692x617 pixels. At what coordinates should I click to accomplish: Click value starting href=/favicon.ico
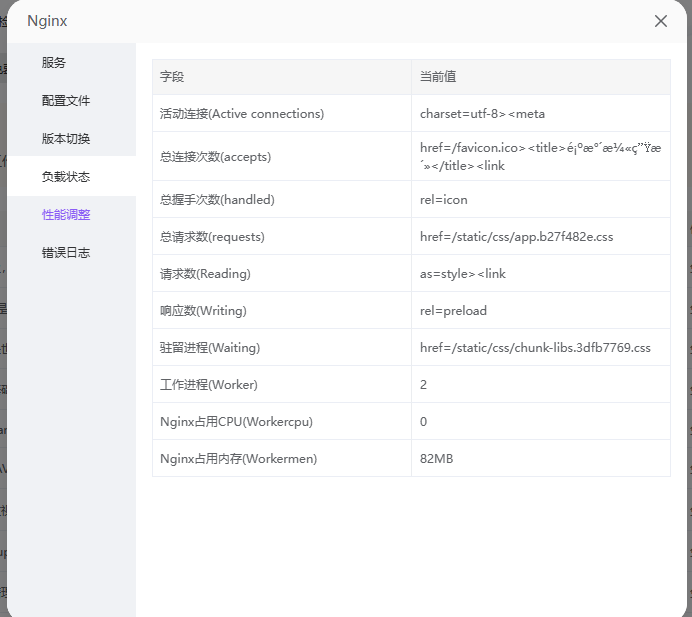[541, 157]
